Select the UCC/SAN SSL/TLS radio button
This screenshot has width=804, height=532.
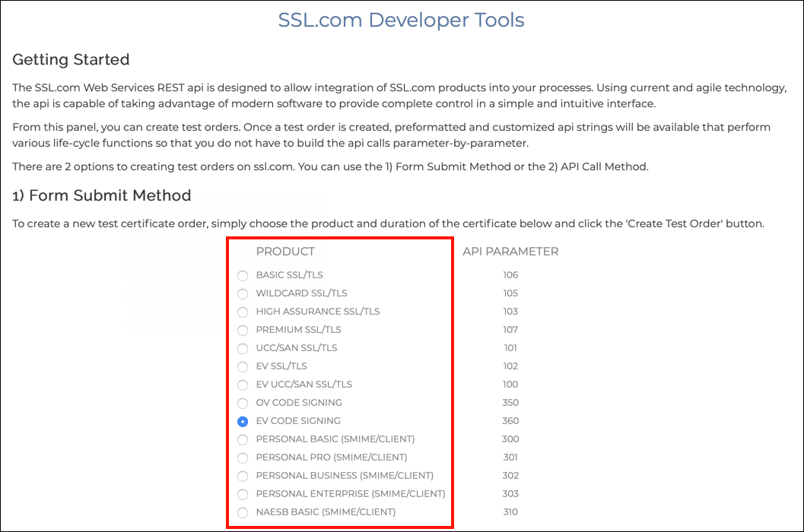coord(243,348)
